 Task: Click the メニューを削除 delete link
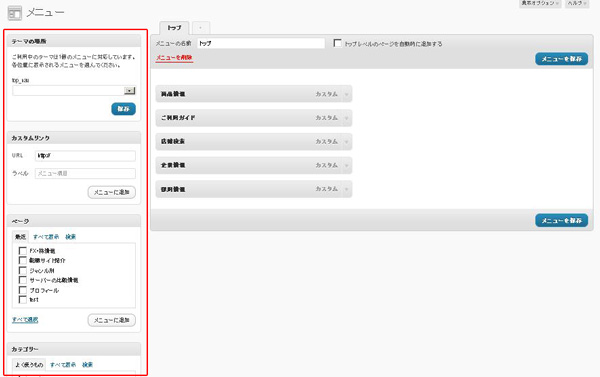tap(174, 58)
